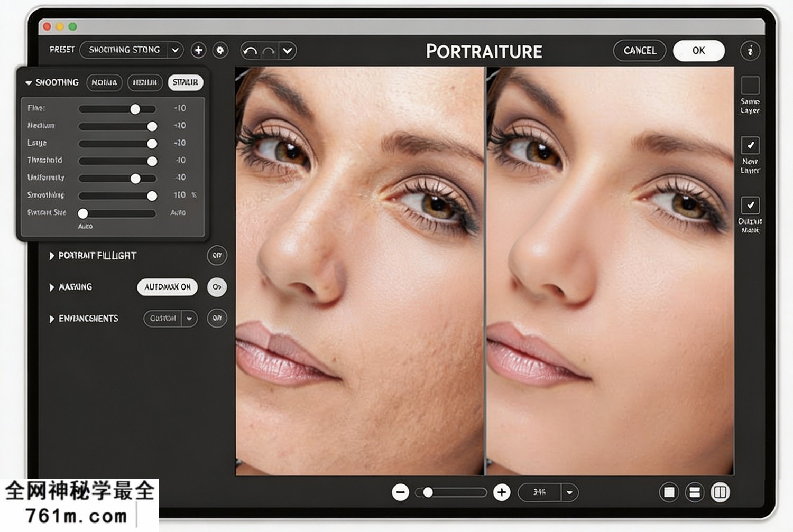Open preset settings with the gear icon
Viewport: 793px width, 532px height.
pyautogui.click(x=220, y=50)
